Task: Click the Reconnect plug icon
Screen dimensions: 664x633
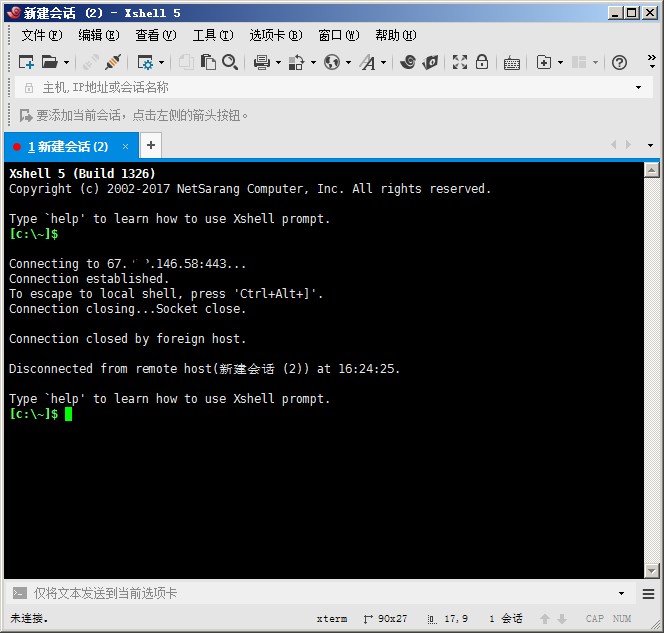Action: click(x=113, y=63)
